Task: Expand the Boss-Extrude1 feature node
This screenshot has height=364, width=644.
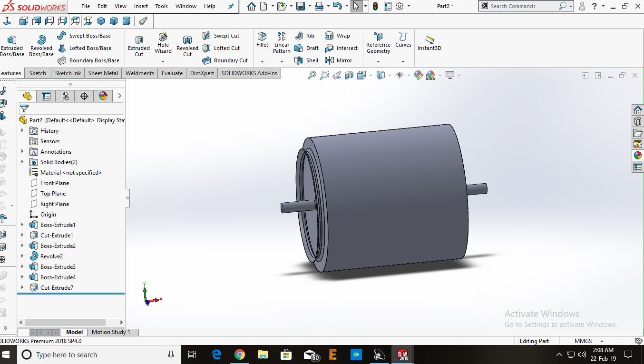Action: [x=22, y=225]
